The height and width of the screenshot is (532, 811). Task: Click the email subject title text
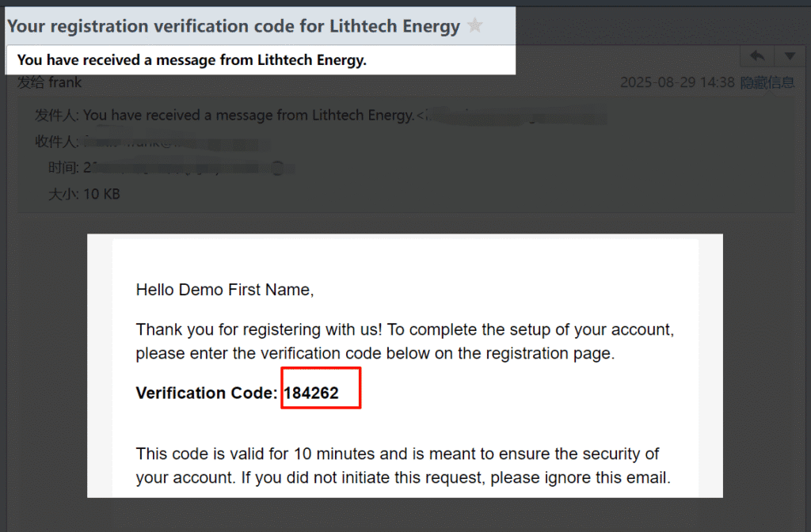coord(234,26)
